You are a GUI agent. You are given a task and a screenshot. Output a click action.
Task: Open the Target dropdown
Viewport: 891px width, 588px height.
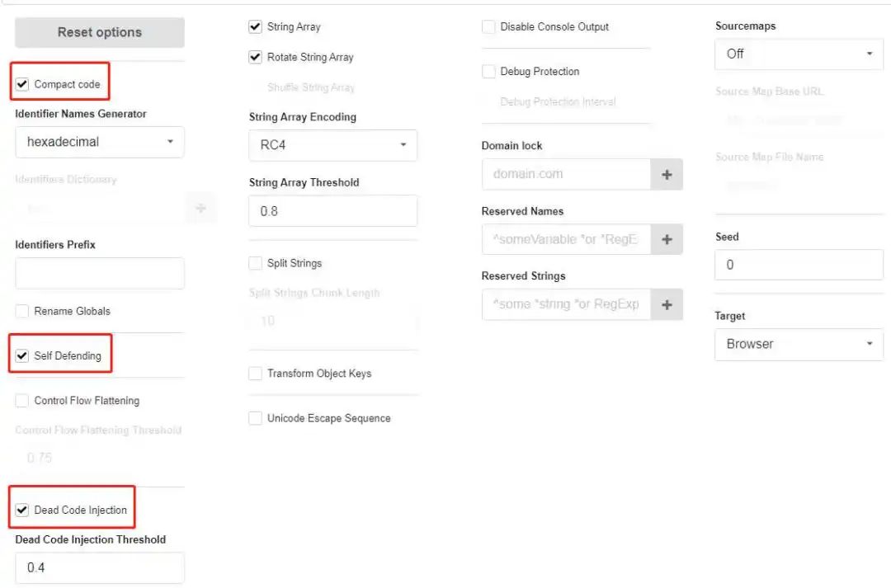point(798,344)
